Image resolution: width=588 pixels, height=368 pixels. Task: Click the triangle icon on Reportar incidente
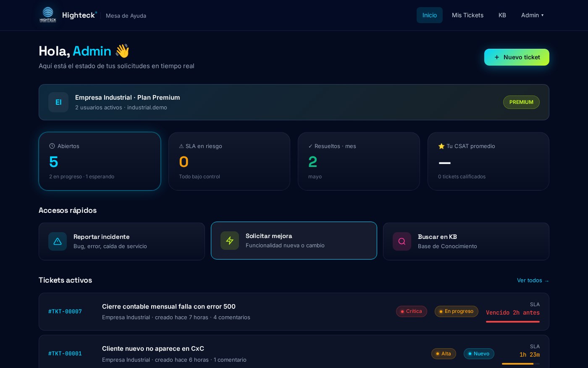(x=58, y=241)
